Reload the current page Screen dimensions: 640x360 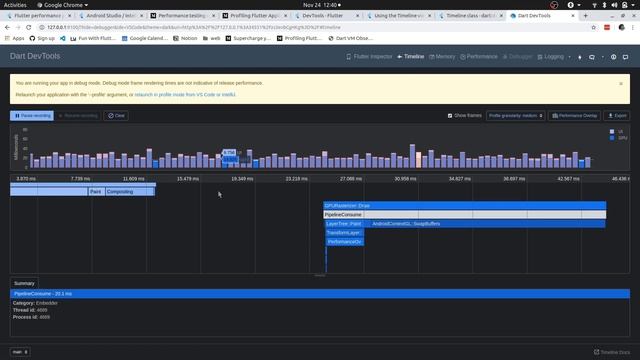click(x=29, y=27)
